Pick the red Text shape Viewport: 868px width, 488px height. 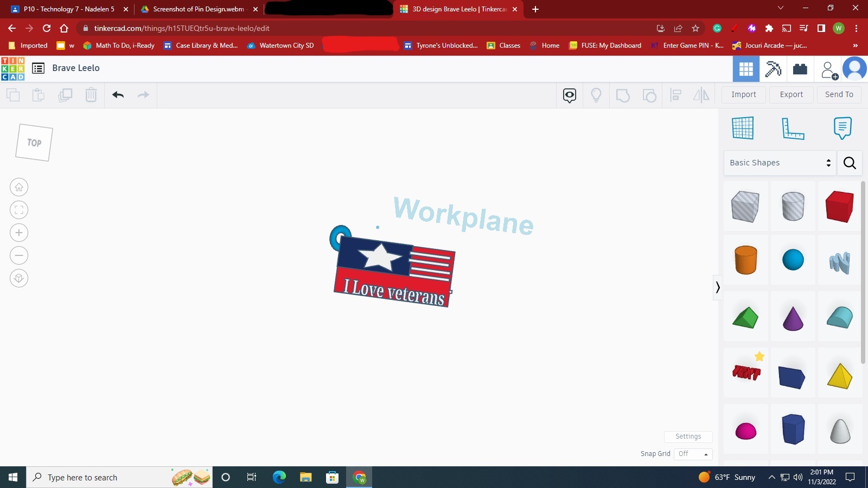pyautogui.click(x=746, y=373)
